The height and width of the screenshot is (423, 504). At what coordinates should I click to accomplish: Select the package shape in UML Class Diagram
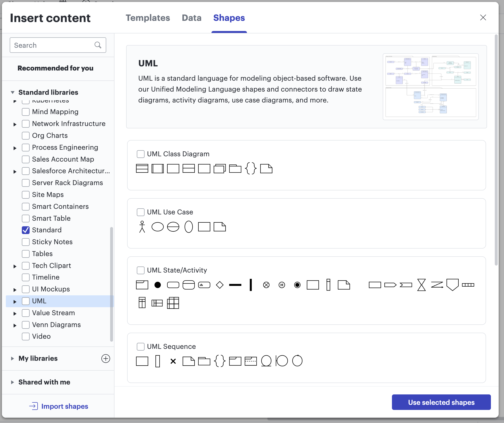235,168
